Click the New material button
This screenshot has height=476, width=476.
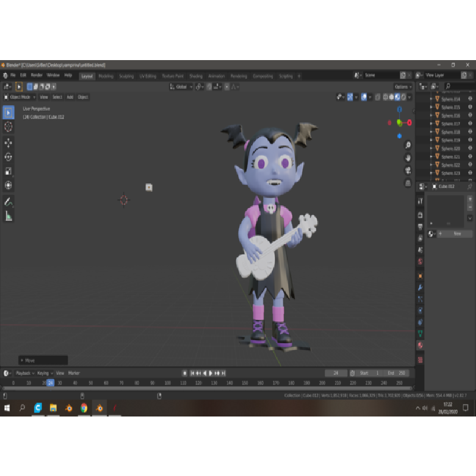[455, 233]
